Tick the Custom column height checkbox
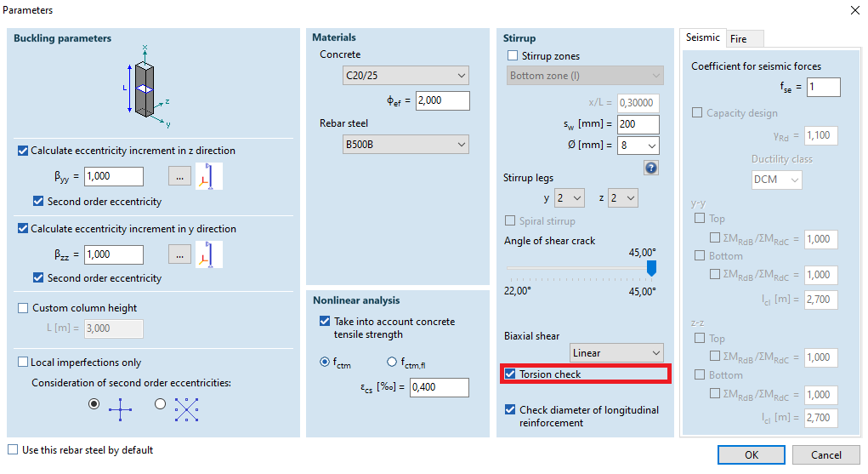 pos(24,308)
